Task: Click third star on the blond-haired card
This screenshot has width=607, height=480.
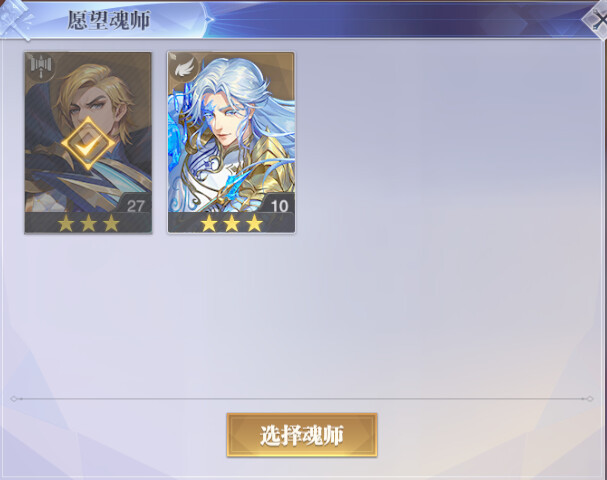Action: tap(111, 223)
